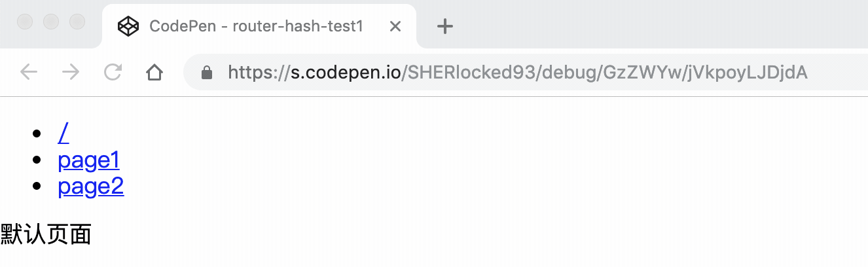
Task: Maximize the browser window
Action: 77,22
